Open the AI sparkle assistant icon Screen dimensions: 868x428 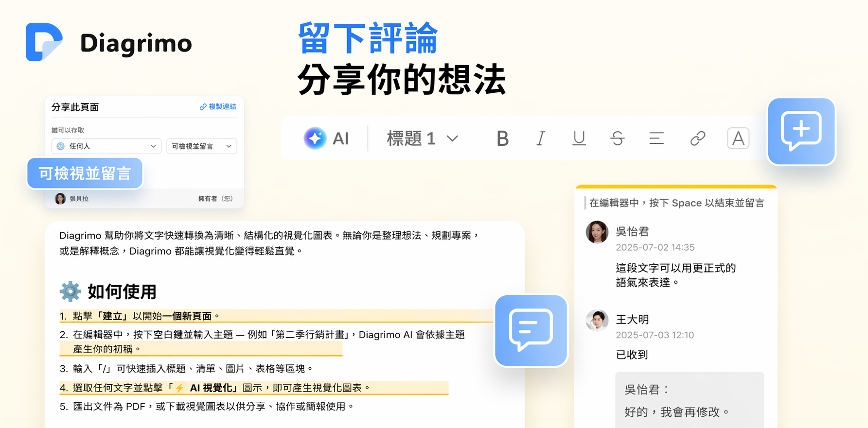pos(315,138)
